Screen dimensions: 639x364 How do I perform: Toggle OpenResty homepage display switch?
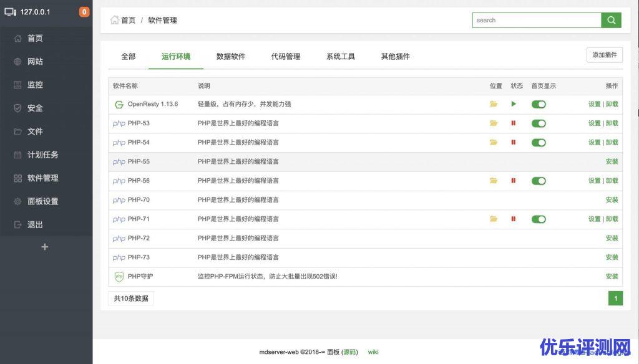click(x=539, y=104)
